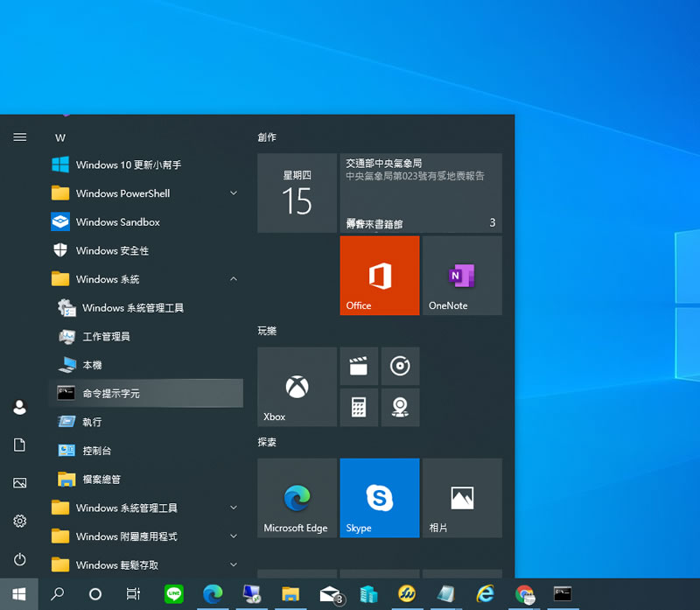Open the Calculator tile

[359, 407]
